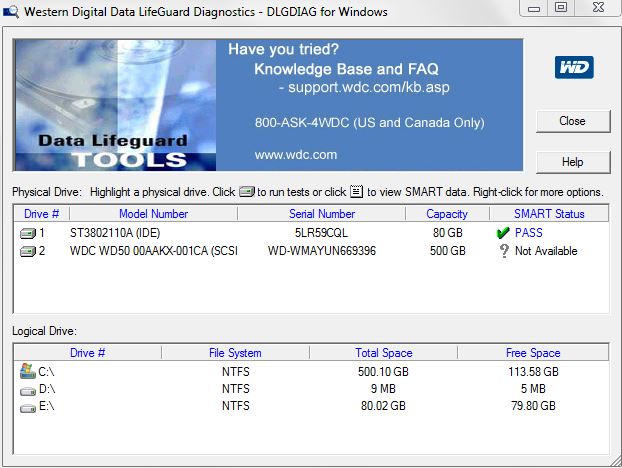The image size is (622, 468).
Task: Click the 80 GB capacity cell
Action: [447, 233]
